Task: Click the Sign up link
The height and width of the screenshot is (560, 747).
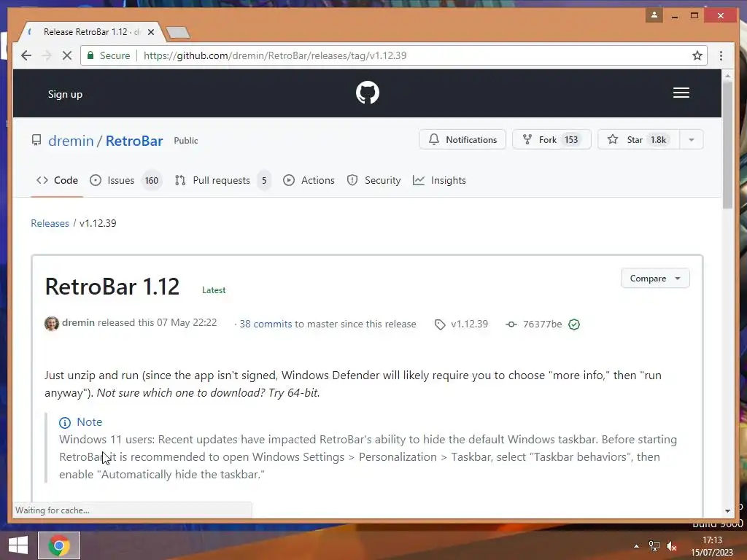Action: pyautogui.click(x=65, y=94)
